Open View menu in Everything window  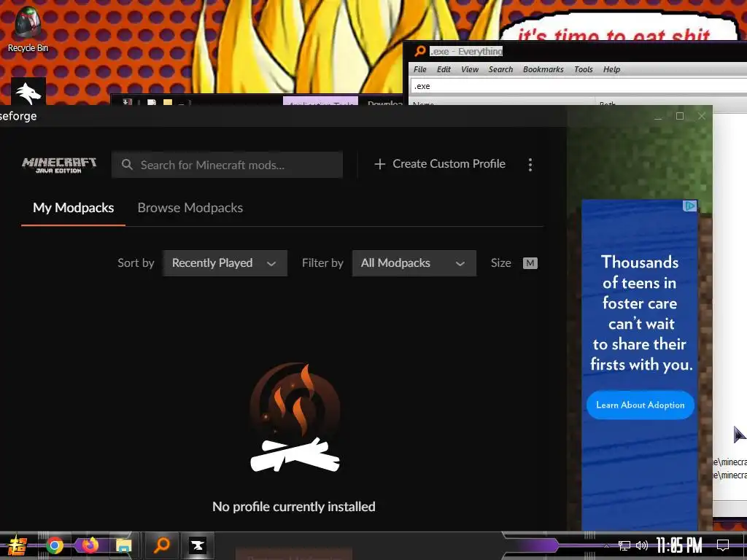click(470, 69)
